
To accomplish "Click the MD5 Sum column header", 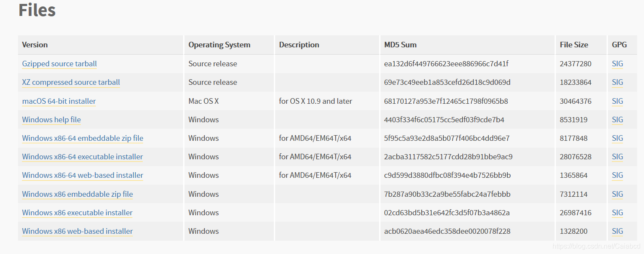I will tap(400, 45).
